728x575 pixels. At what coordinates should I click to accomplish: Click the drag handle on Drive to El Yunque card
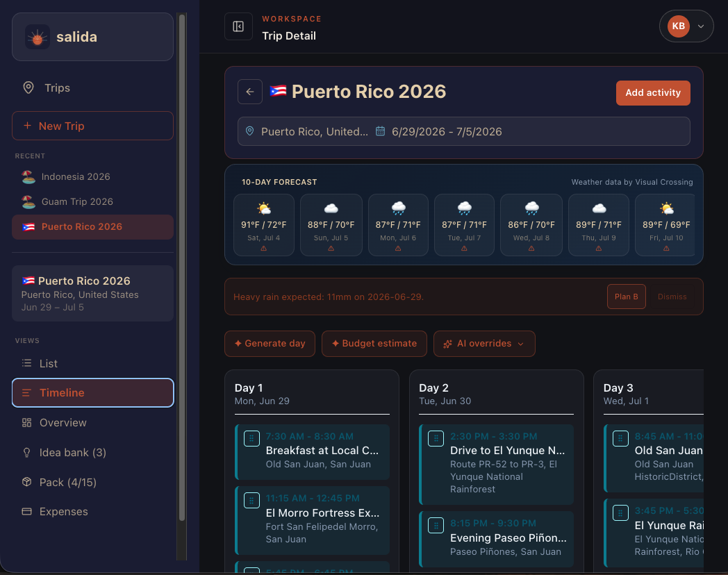[x=436, y=438]
